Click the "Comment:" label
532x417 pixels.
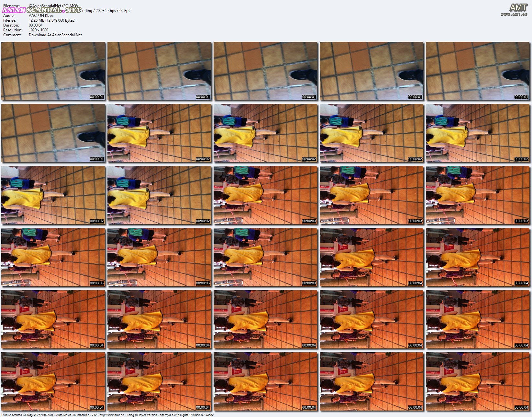coord(12,35)
